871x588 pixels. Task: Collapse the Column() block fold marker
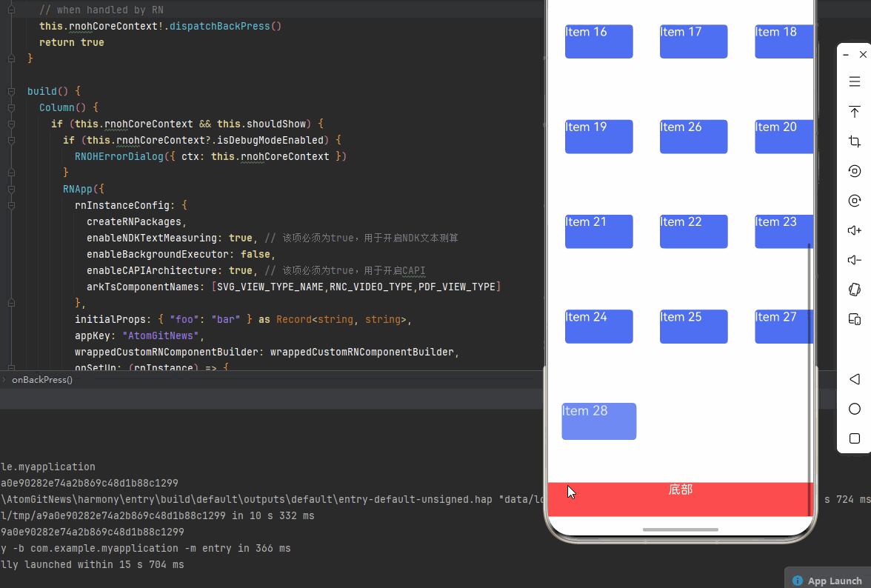click(x=11, y=107)
